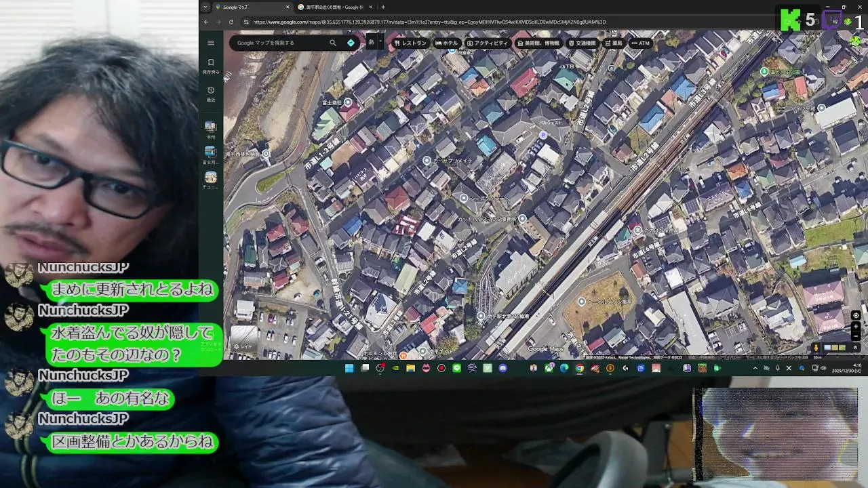Screen dimensions: 868x488
Task: Click the my-location button on map
Action: coord(856,315)
